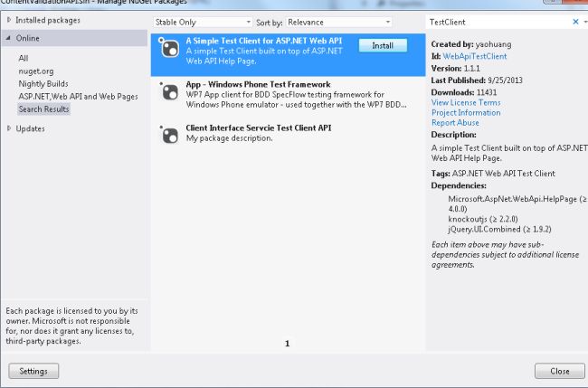
Task: Select ASP.NET, Web API and Web Pages source
Action: [78, 97]
